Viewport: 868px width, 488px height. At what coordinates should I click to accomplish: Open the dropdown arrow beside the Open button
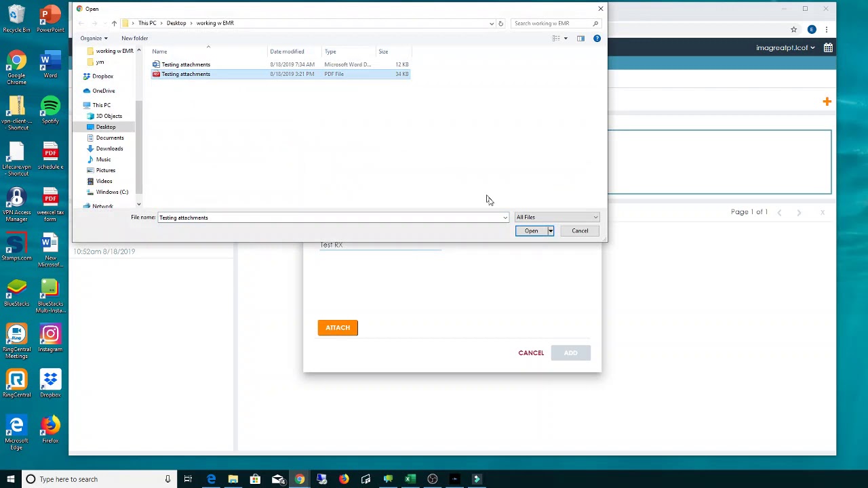[551, 231]
